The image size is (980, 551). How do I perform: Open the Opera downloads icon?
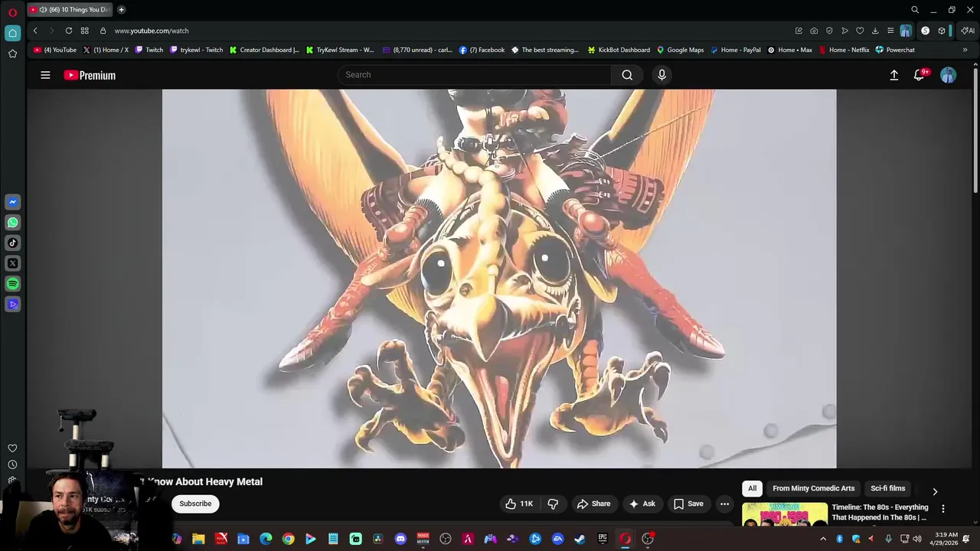pos(875,31)
